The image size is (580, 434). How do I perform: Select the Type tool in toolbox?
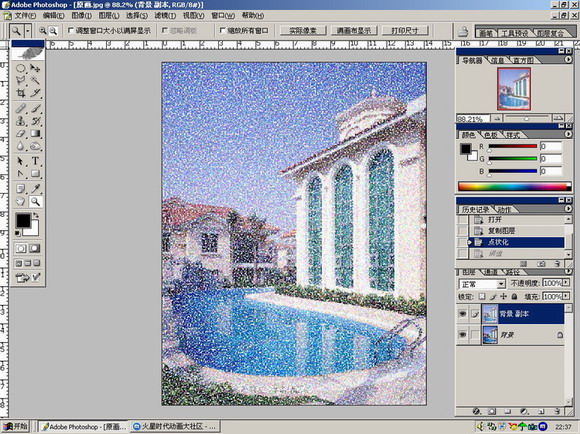point(35,161)
